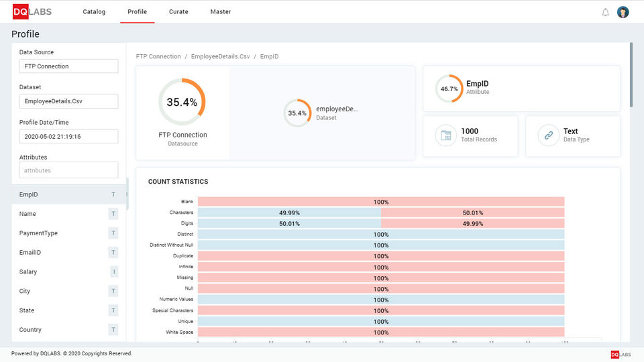The width and height of the screenshot is (644, 362).
Task: Select the PaymentType attribute row
Action: (68, 233)
